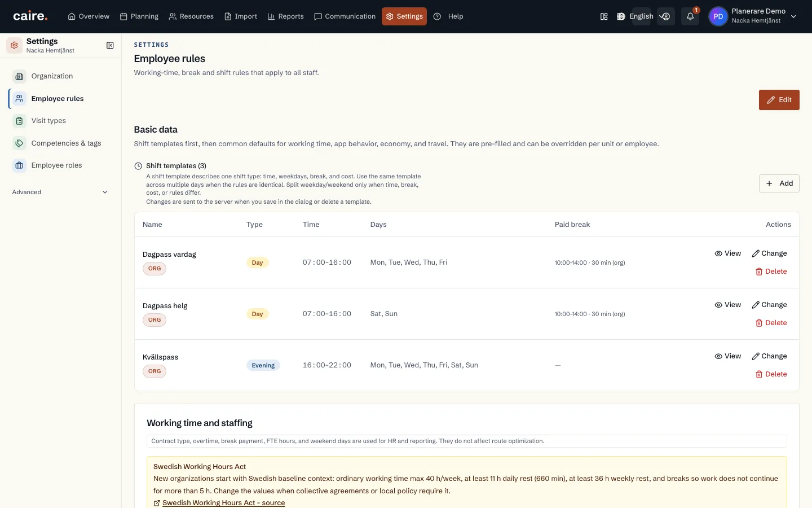View the Dagpass vardag shift template
The image size is (812, 508).
point(727,253)
